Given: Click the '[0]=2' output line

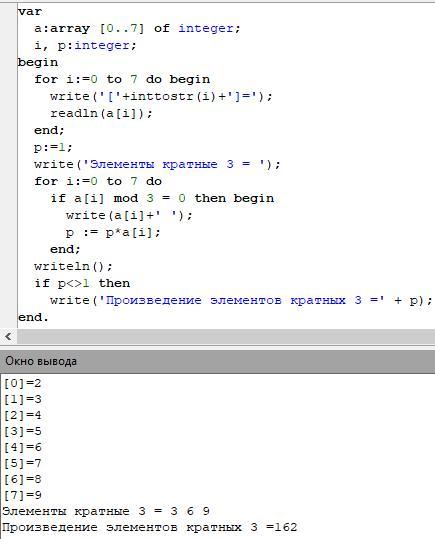Looking at the screenshot, I should tap(22, 383).
